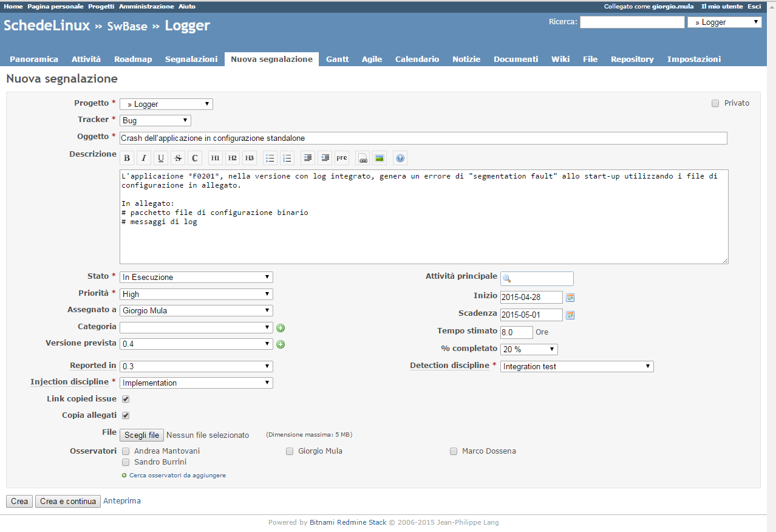Click the Oggetto text field
776x532 pixels.
tap(423, 138)
